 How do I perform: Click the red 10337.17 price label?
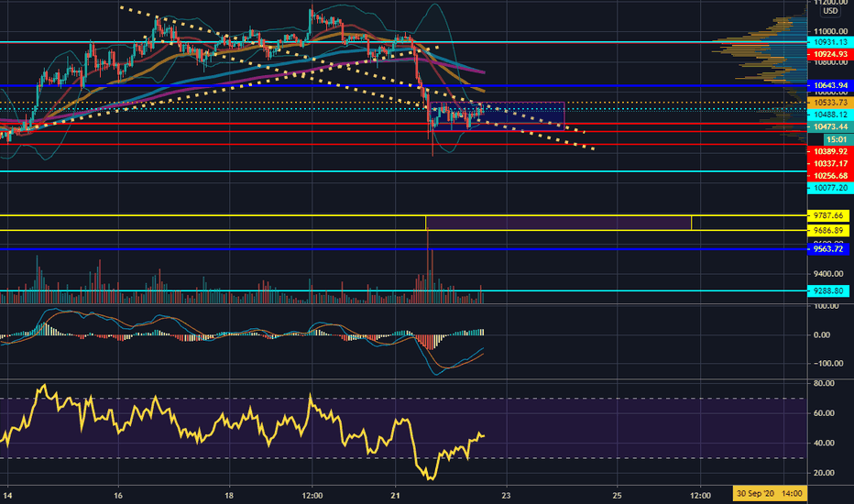point(829,163)
